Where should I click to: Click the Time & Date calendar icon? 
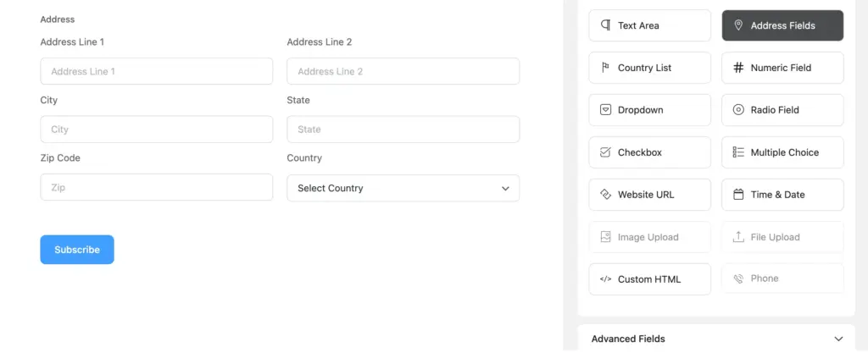[x=738, y=195]
